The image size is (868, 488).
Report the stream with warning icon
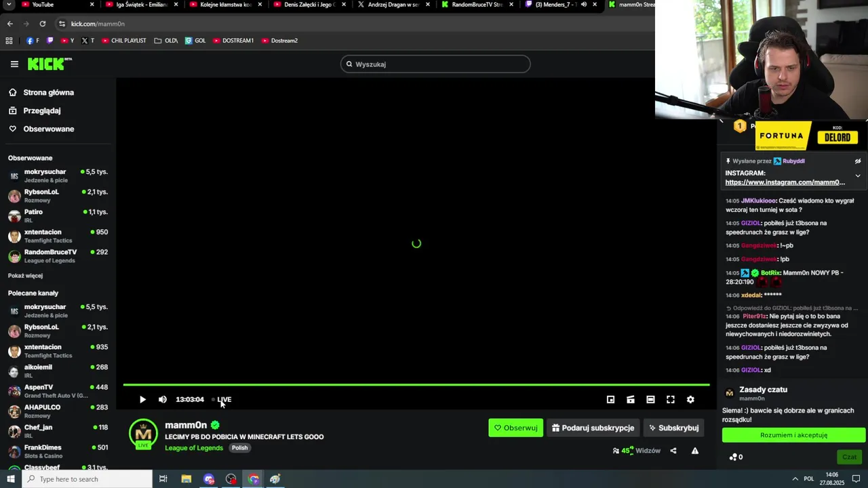click(x=695, y=451)
